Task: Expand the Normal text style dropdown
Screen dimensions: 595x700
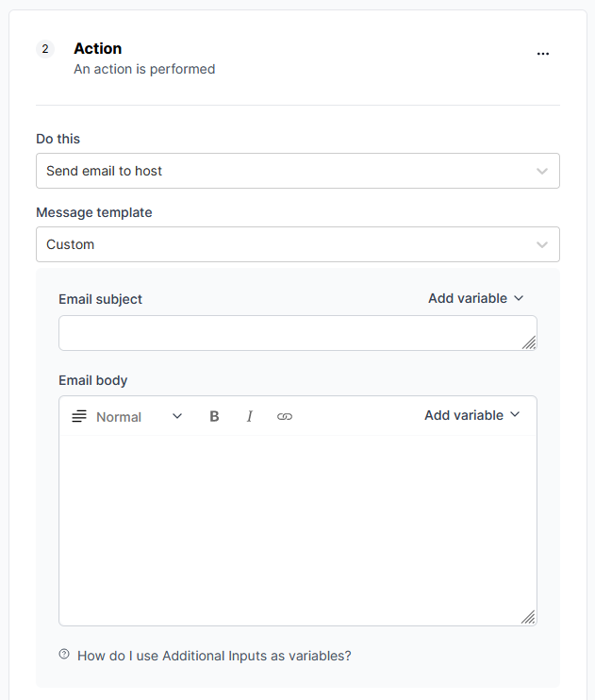Action: click(x=140, y=417)
